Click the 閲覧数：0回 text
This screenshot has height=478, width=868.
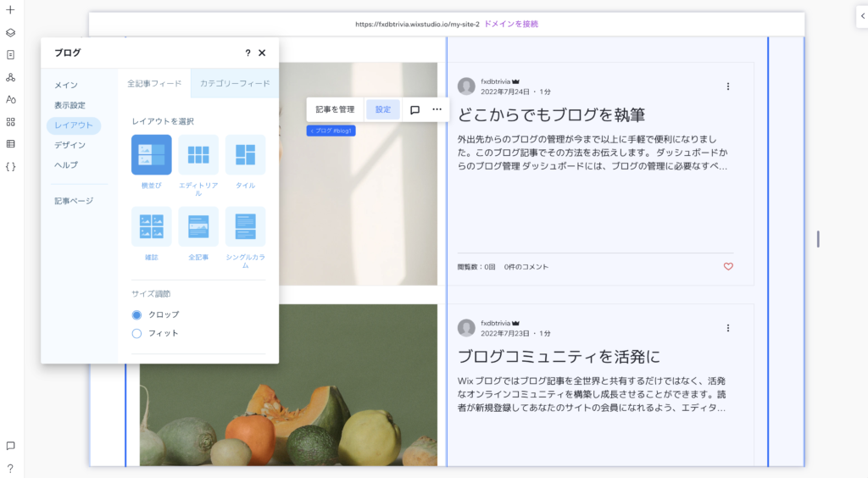[476, 267]
